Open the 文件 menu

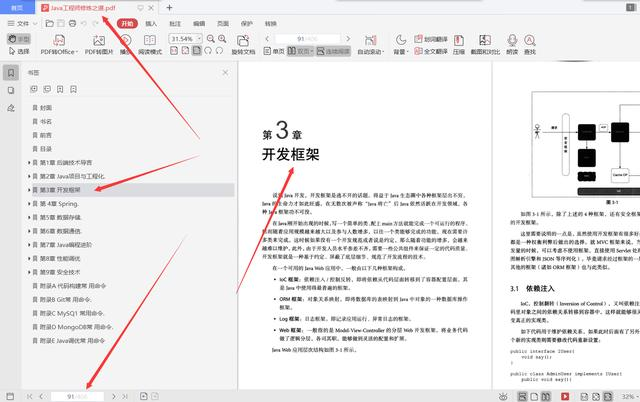tap(22, 24)
